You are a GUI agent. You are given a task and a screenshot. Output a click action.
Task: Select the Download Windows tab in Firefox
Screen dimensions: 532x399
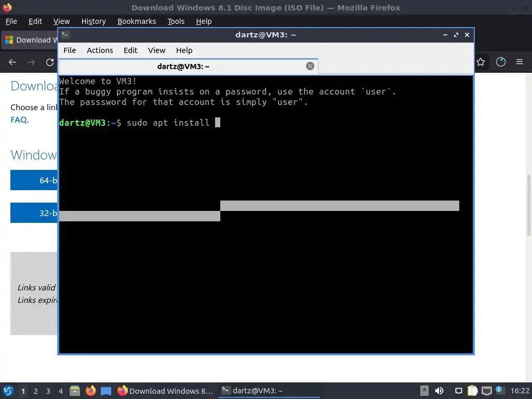point(30,40)
